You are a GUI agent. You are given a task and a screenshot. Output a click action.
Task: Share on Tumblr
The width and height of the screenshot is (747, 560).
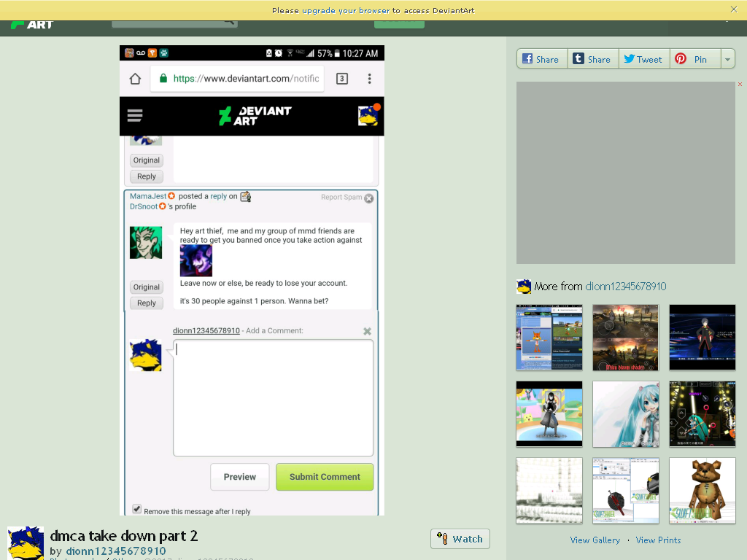pos(593,59)
